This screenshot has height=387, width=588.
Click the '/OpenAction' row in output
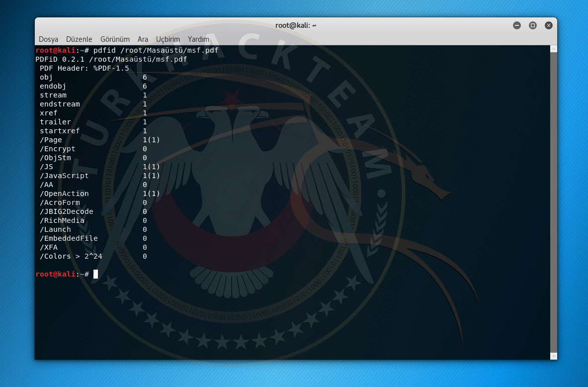(x=100, y=193)
